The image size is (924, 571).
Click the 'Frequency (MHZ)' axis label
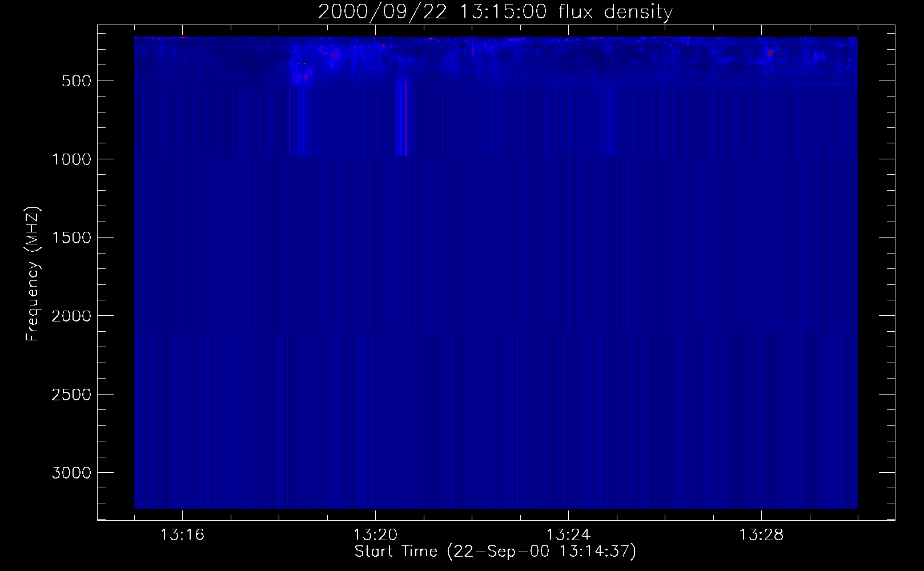coord(33,274)
